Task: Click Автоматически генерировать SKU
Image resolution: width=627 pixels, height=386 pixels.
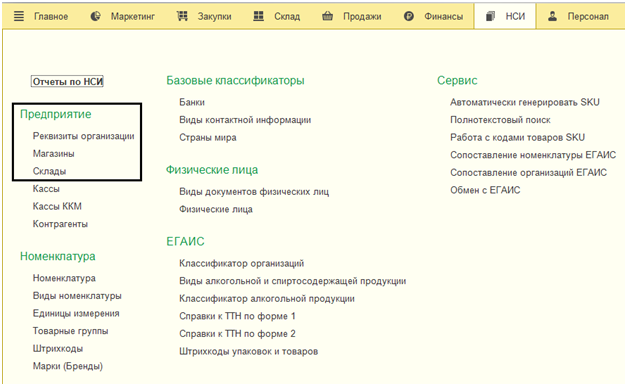Action: pyautogui.click(x=525, y=102)
